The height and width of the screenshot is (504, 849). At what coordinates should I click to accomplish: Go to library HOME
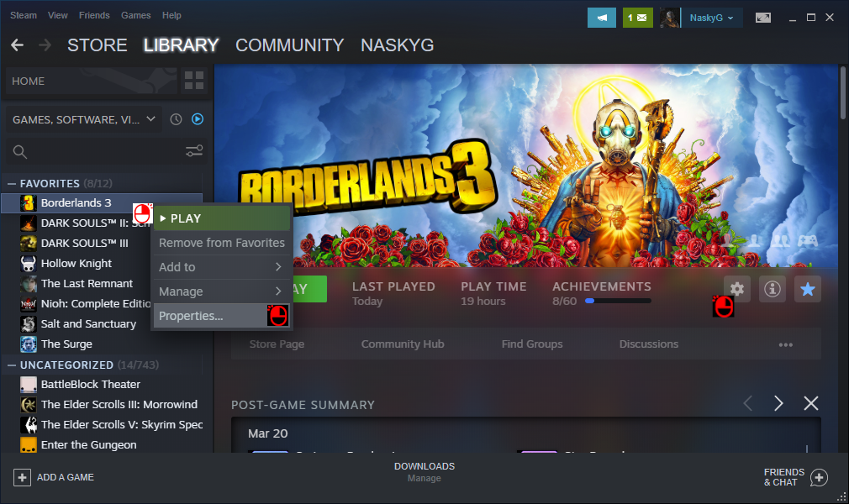click(91, 81)
